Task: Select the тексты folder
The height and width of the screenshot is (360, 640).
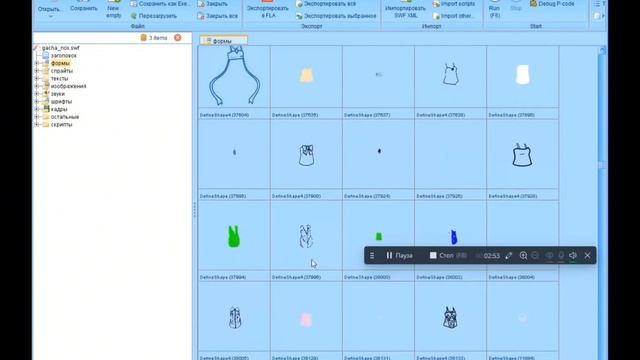Action: [x=60, y=79]
